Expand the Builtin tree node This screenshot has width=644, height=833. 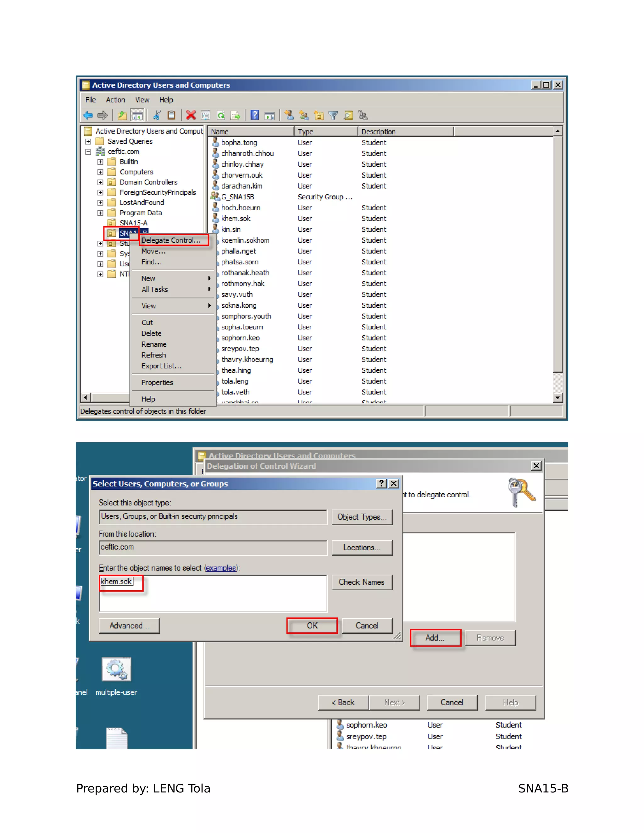coord(100,162)
